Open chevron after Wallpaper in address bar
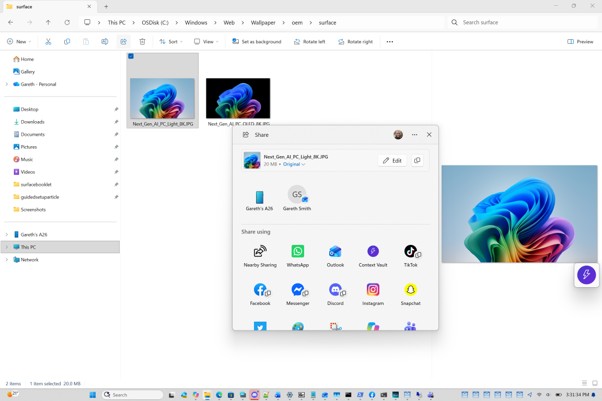This screenshot has width=602, height=401. [283, 23]
